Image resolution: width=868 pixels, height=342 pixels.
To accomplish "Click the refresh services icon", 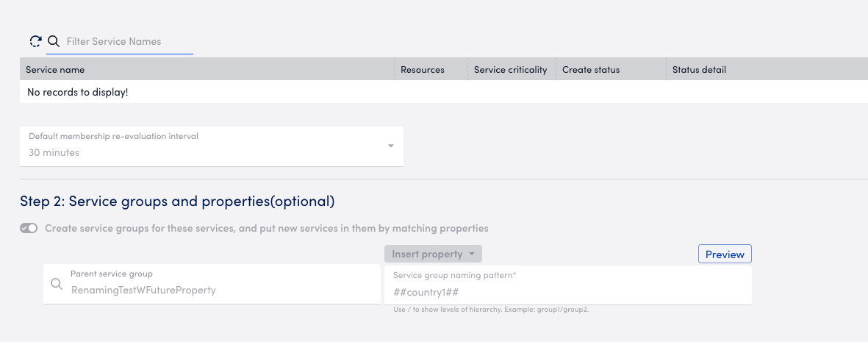I will (x=35, y=41).
